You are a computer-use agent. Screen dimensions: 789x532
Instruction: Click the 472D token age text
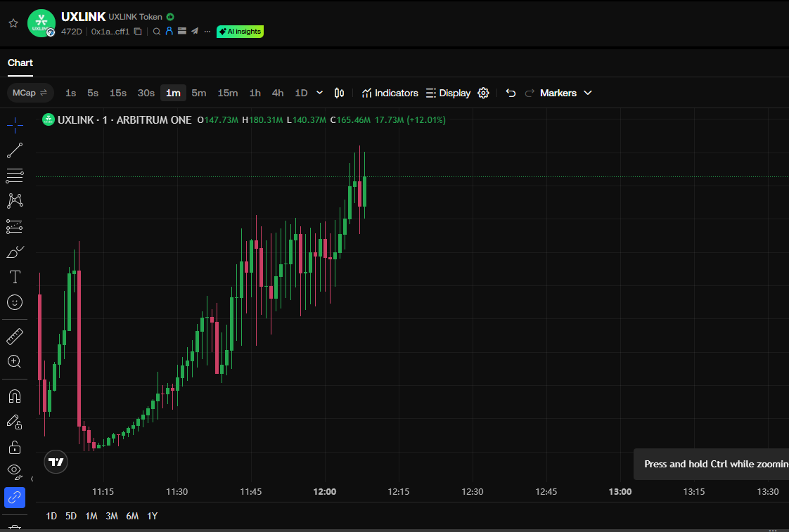(x=72, y=31)
